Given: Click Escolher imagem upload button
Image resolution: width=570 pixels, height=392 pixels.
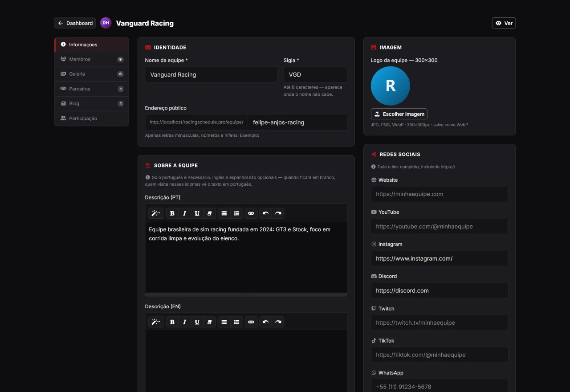Looking at the screenshot, I should 399,114.
